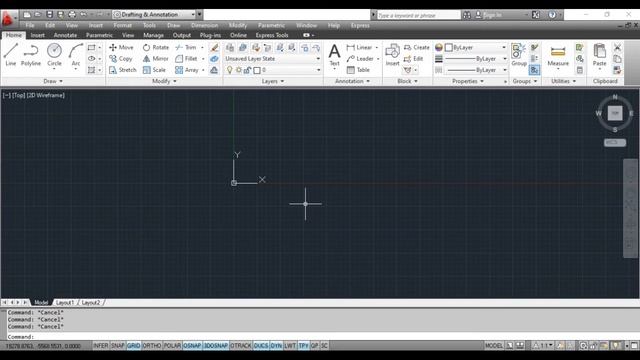Click the [2D Wireframe] visual style label
This screenshot has height=360, width=640.
click(x=45, y=96)
